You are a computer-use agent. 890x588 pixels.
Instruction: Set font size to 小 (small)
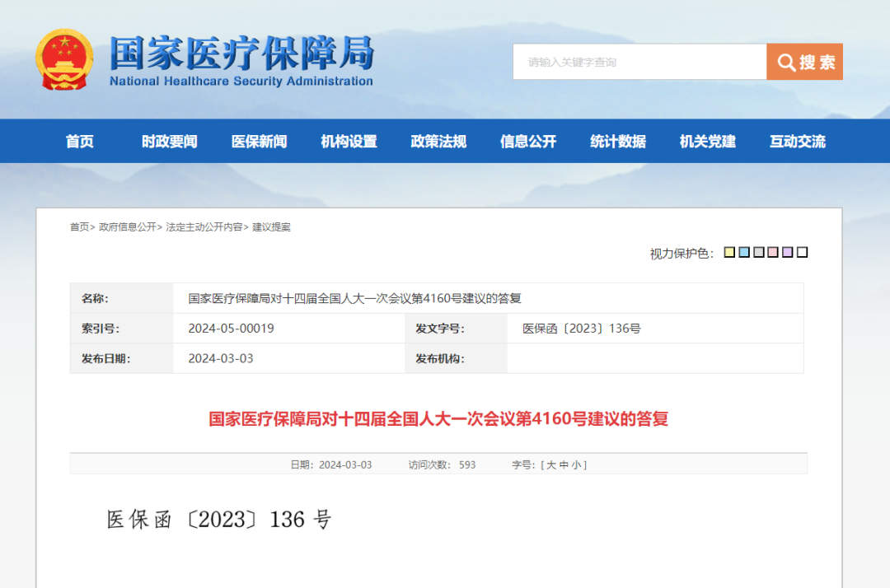coord(578,465)
